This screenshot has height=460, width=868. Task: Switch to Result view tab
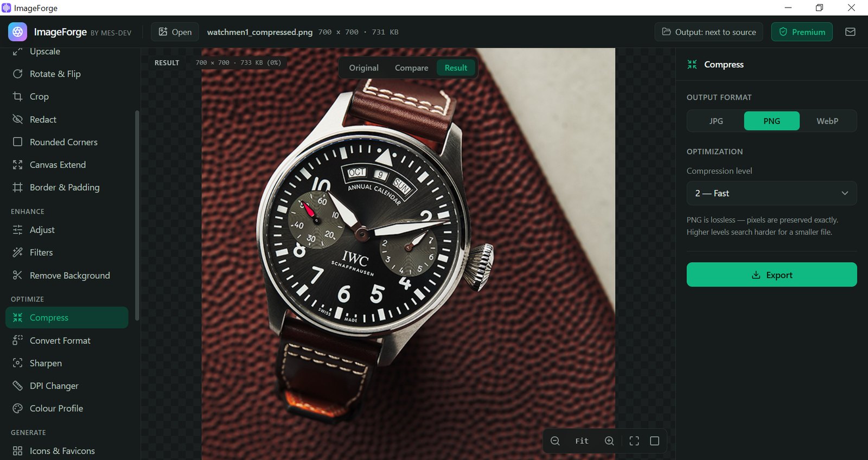(x=456, y=68)
